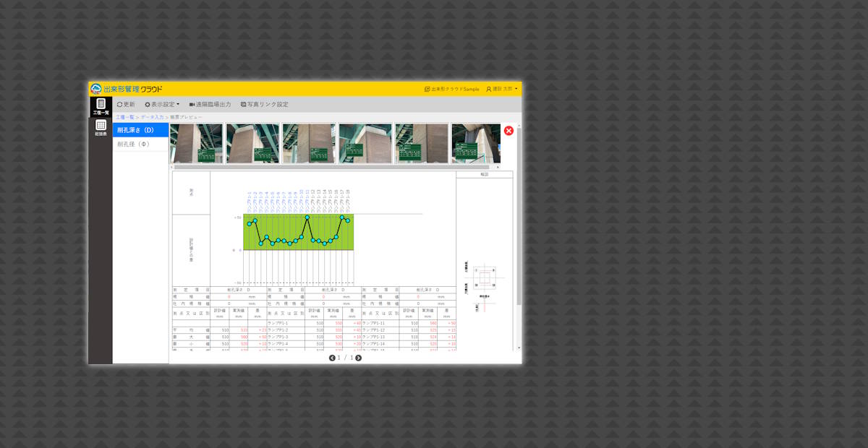Go to the previous preview page
Image resolution: width=868 pixels, height=448 pixels.
click(x=332, y=358)
